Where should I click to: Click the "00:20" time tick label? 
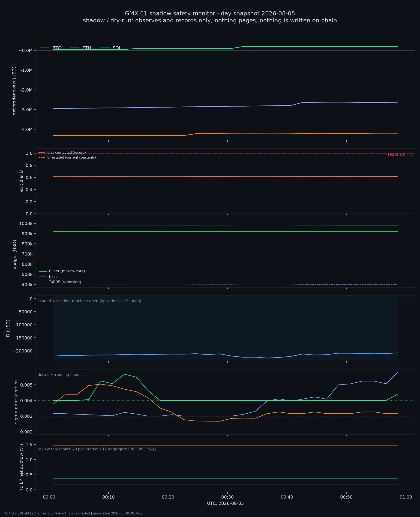pos(168,497)
